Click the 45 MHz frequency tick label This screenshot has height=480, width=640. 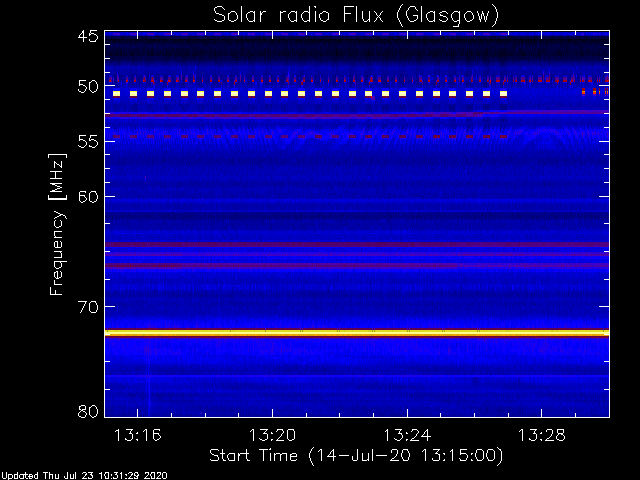point(87,37)
